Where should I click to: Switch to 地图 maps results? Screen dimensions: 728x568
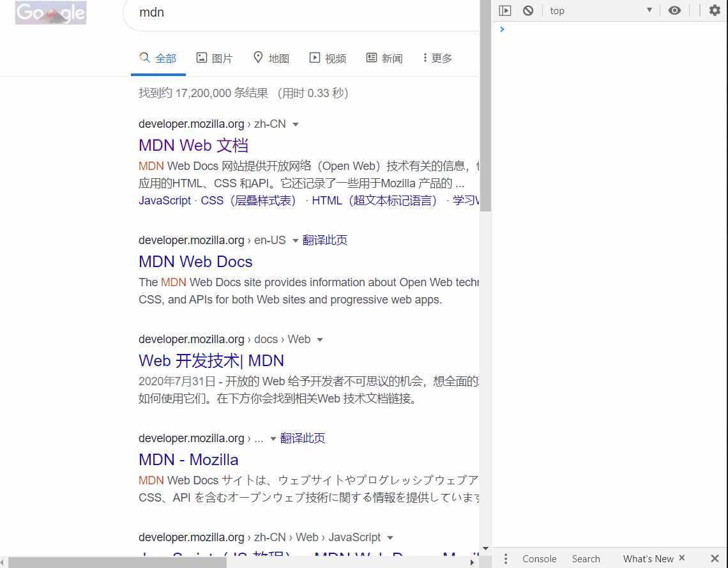click(x=271, y=59)
